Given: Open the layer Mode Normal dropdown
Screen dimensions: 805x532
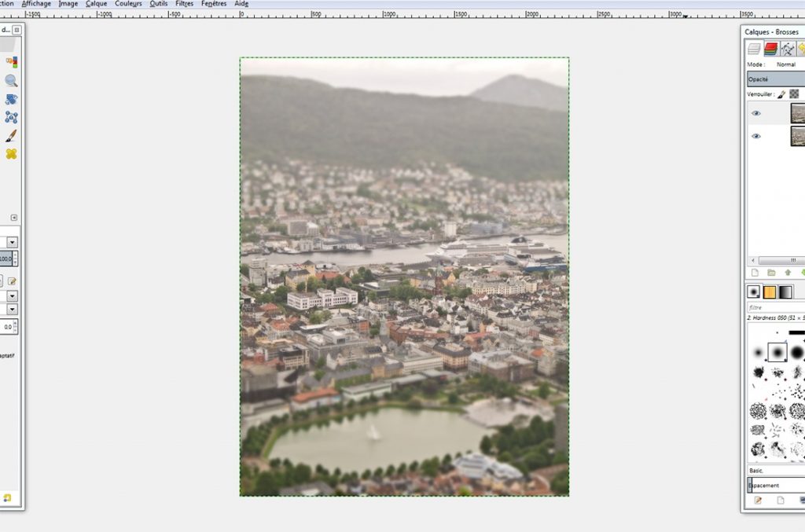Looking at the screenshot, I should pyautogui.click(x=786, y=64).
